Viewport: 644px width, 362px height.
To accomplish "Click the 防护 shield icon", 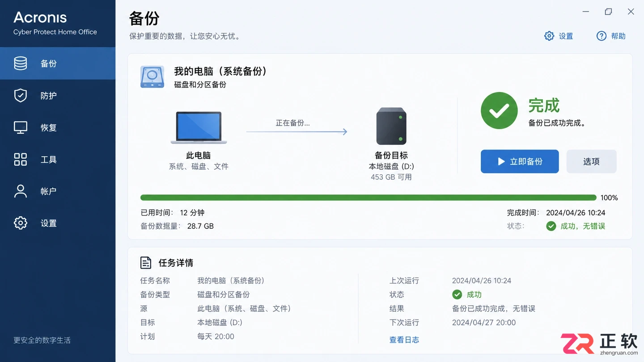I will tap(21, 96).
